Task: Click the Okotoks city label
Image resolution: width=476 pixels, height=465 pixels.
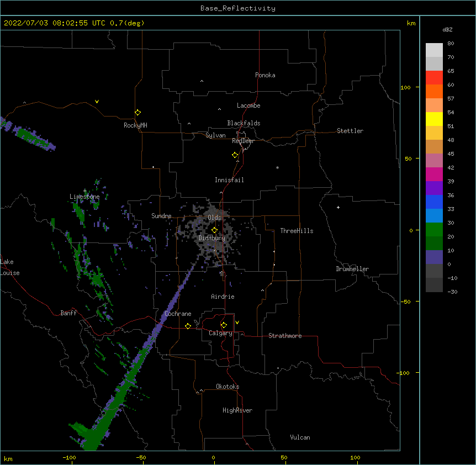Action: (x=228, y=387)
